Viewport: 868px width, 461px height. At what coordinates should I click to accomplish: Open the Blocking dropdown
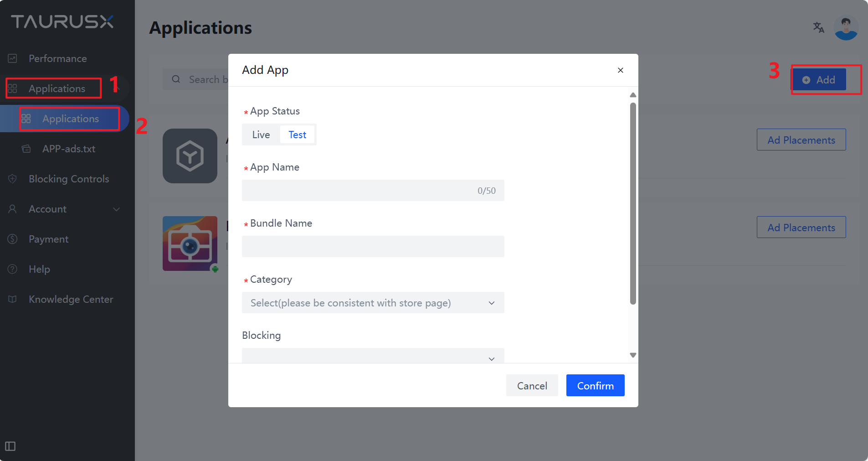[373, 357]
